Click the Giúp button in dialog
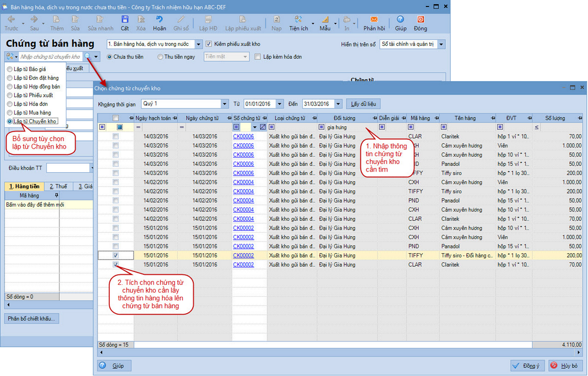The width and height of the screenshot is (588, 376). [115, 365]
